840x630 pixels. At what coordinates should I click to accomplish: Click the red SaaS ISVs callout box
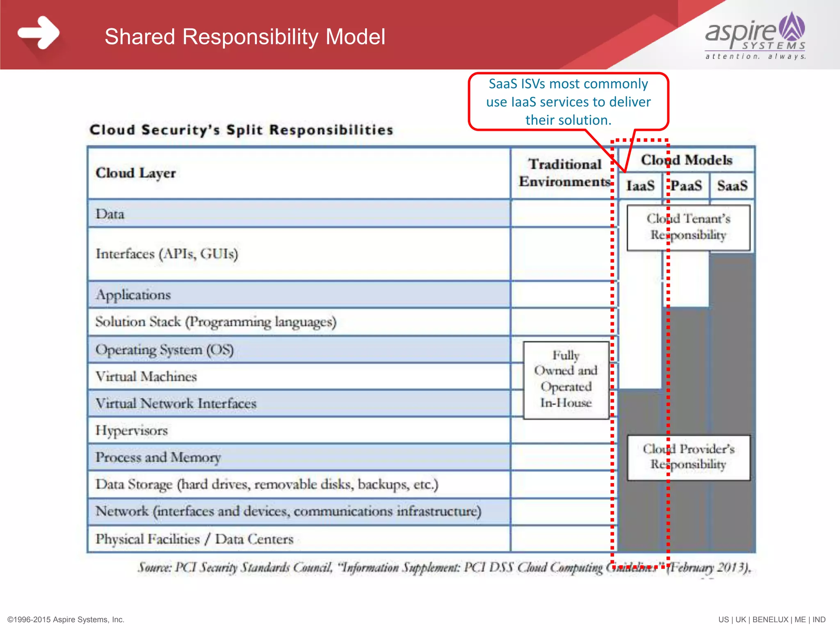[x=568, y=102]
